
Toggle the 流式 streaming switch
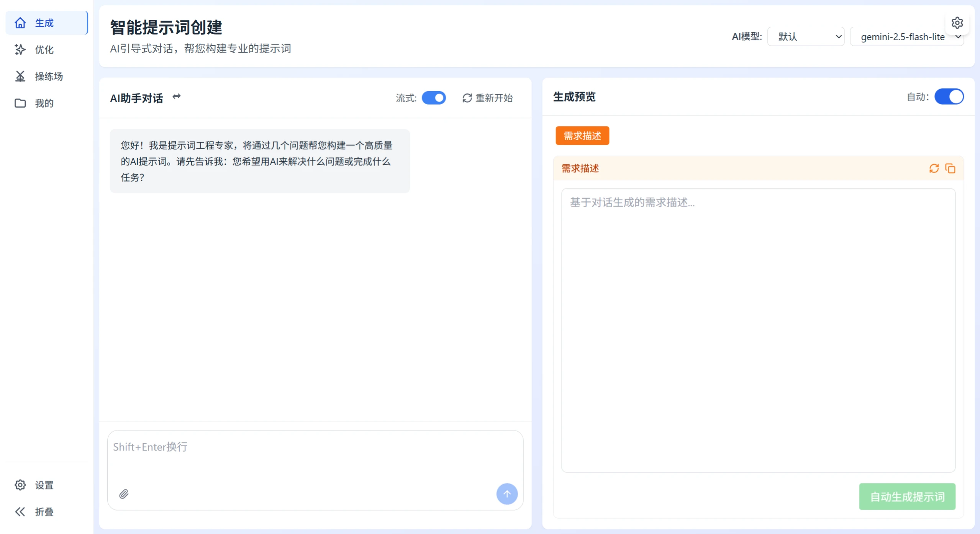tap(434, 98)
